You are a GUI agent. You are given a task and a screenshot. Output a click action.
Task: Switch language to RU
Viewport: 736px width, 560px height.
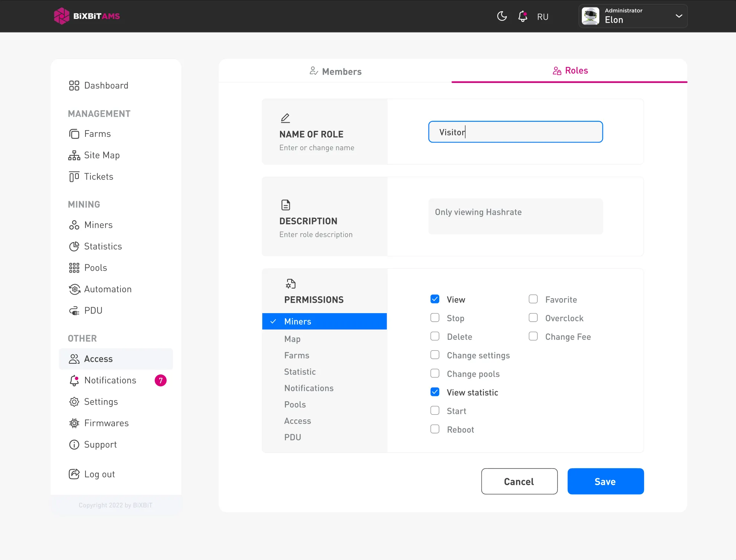tap(543, 17)
